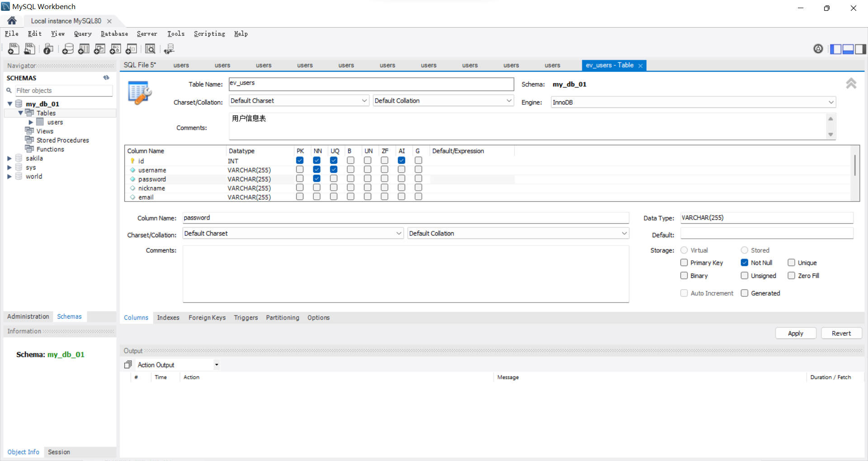Click the Views node icon

point(29,131)
